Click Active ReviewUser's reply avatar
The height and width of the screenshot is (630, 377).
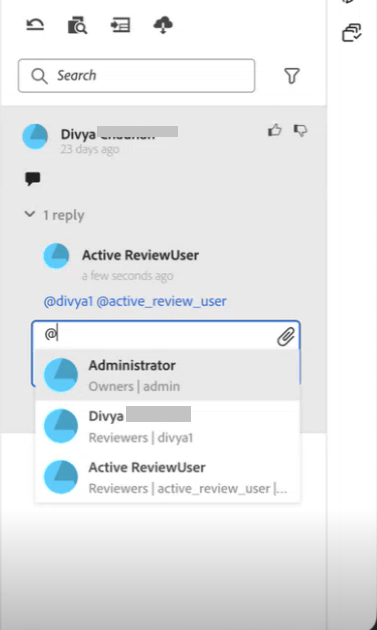coord(56,256)
